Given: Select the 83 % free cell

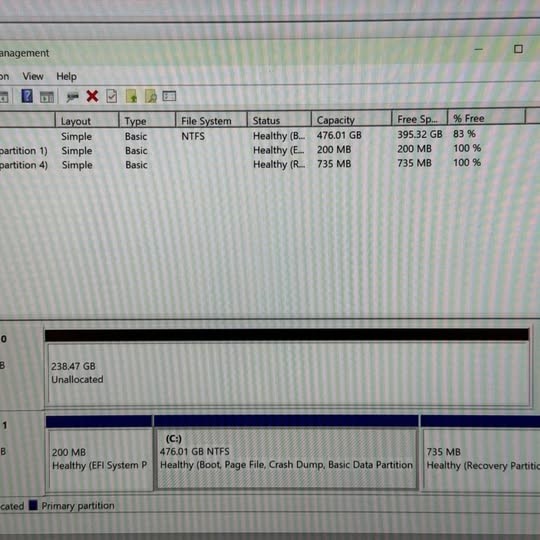Looking at the screenshot, I should [x=464, y=134].
